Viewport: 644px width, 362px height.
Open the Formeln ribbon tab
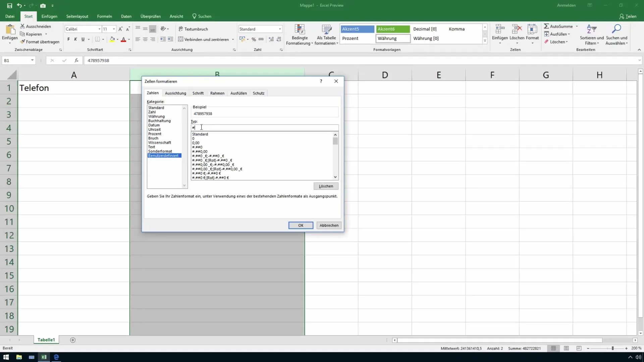[x=104, y=16]
